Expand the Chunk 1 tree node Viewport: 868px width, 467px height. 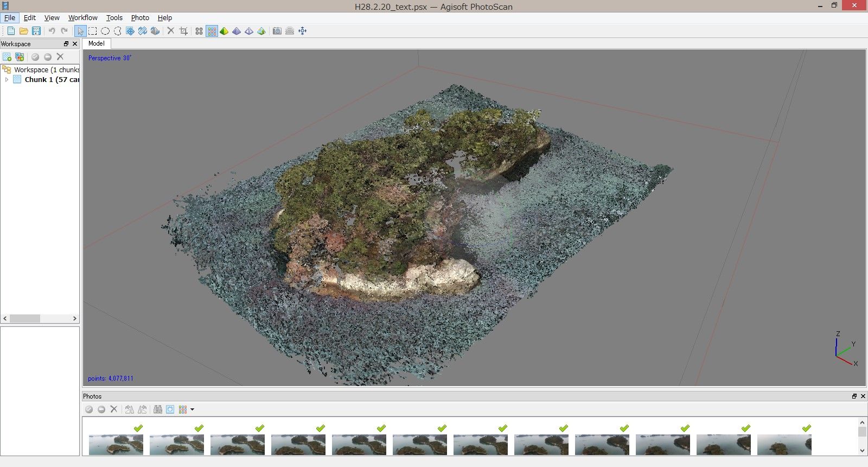7,79
